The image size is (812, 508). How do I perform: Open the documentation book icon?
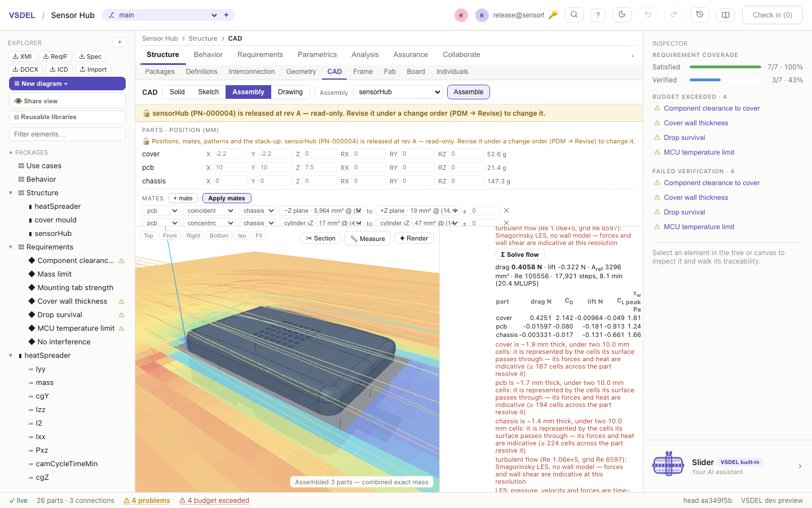pyautogui.click(x=726, y=15)
